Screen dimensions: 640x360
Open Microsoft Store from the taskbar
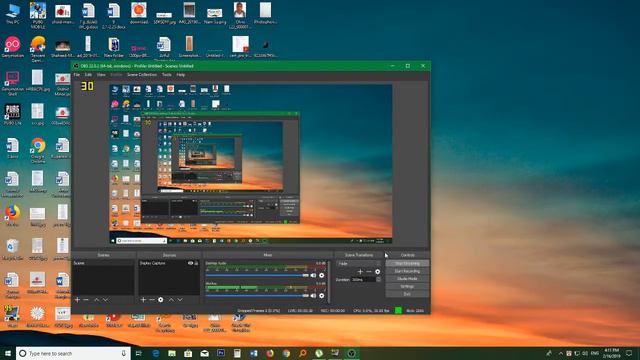pyautogui.click(x=188, y=353)
